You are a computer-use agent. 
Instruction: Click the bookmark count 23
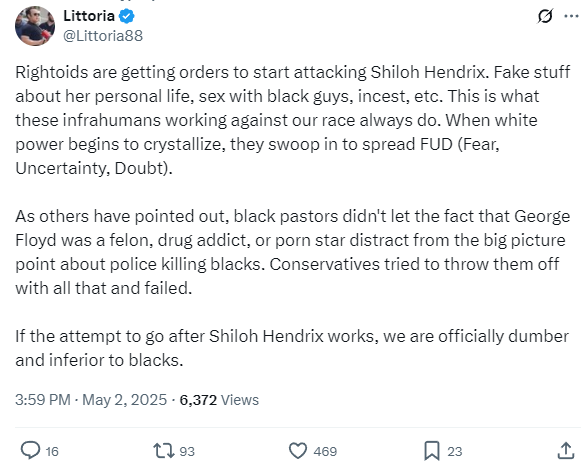(454, 452)
